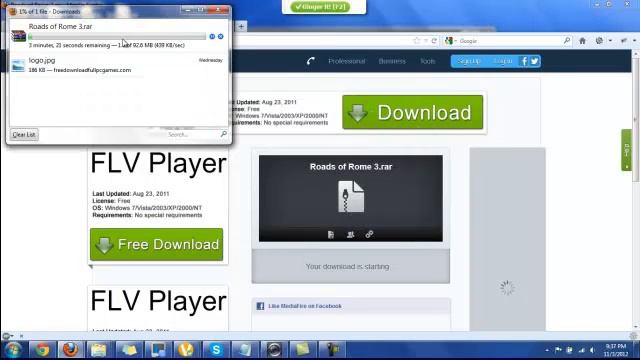The height and width of the screenshot is (360, 640).
Task: Open Windows Explorer folder from the taskbar
Action: coord(98,350)
